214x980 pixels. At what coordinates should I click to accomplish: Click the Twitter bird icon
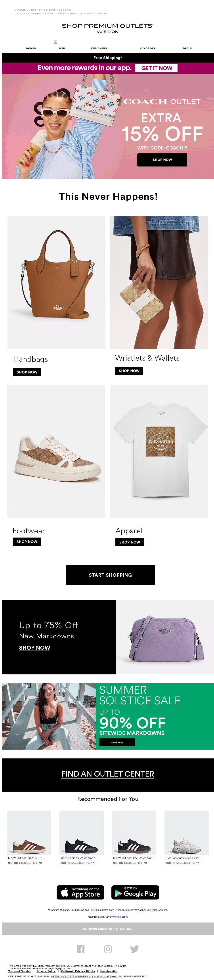pyautogui.click(x=135, y=949)
